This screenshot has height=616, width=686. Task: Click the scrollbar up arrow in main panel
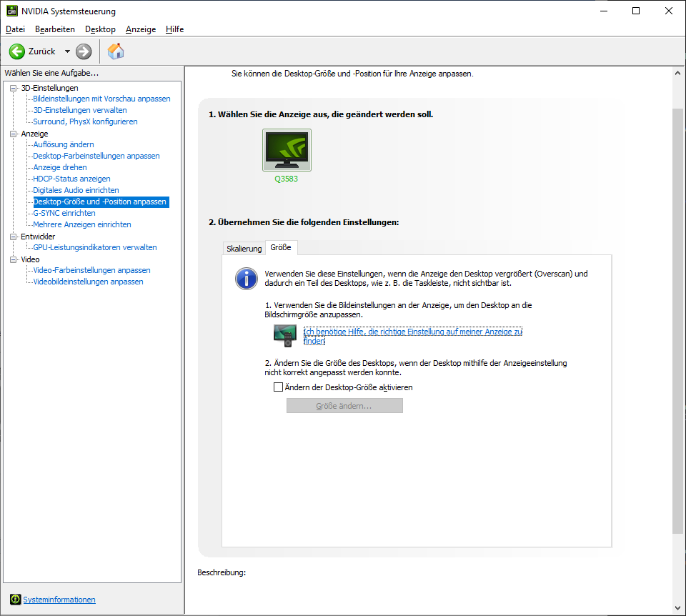(677, 73)
